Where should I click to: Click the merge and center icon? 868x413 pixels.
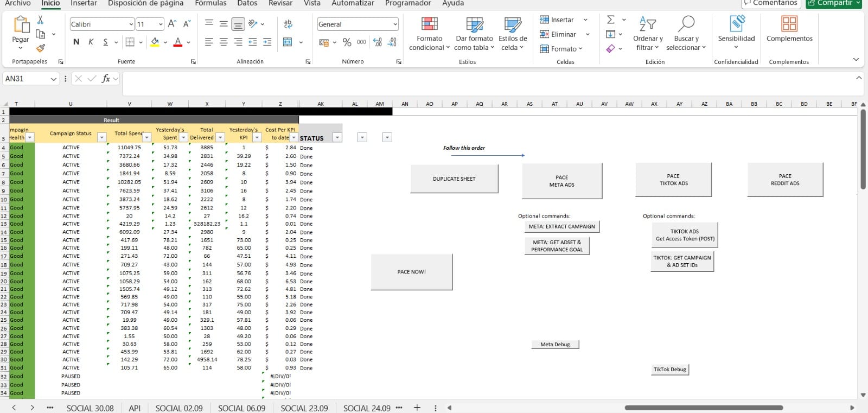click(288, 42)
